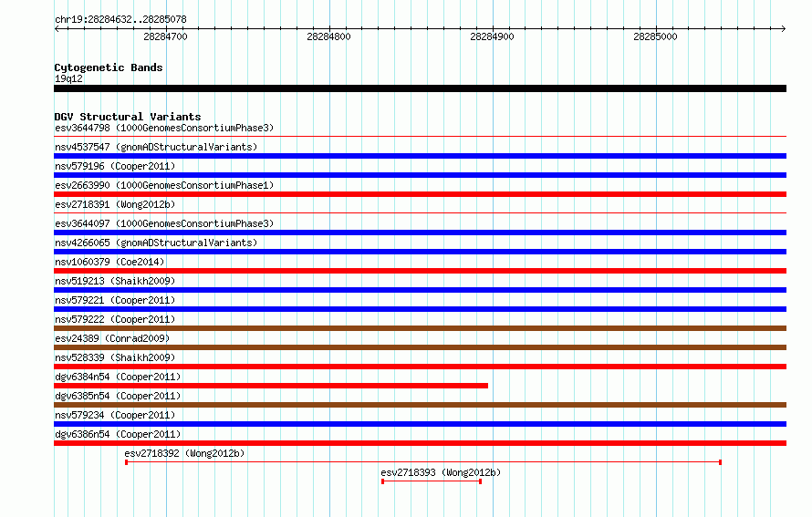Click ruler position label 28284900

pyautogui.click(x=492, y=36)
